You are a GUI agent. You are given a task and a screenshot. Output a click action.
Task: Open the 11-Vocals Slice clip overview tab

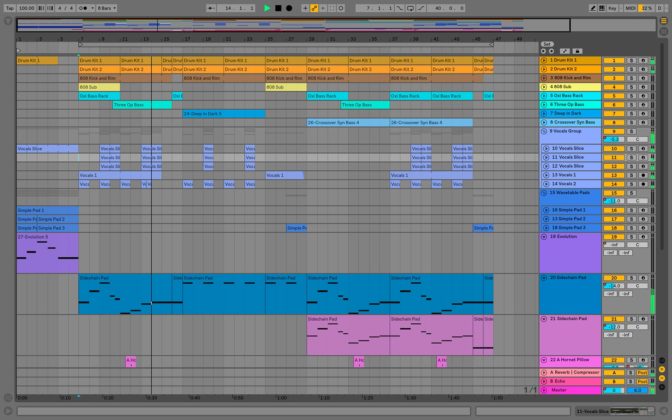click(x=615, y=411)
